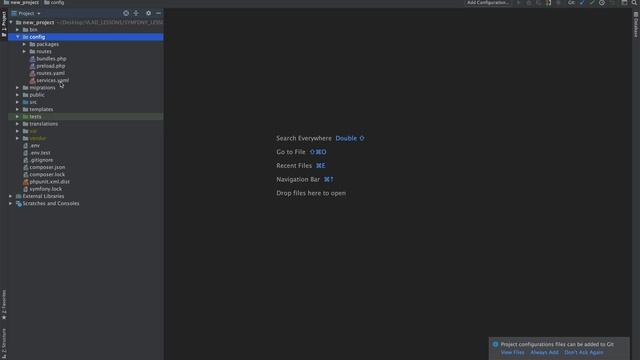Open the Add Configuration dropdown

pyautogui.click(x=488, y=2)
